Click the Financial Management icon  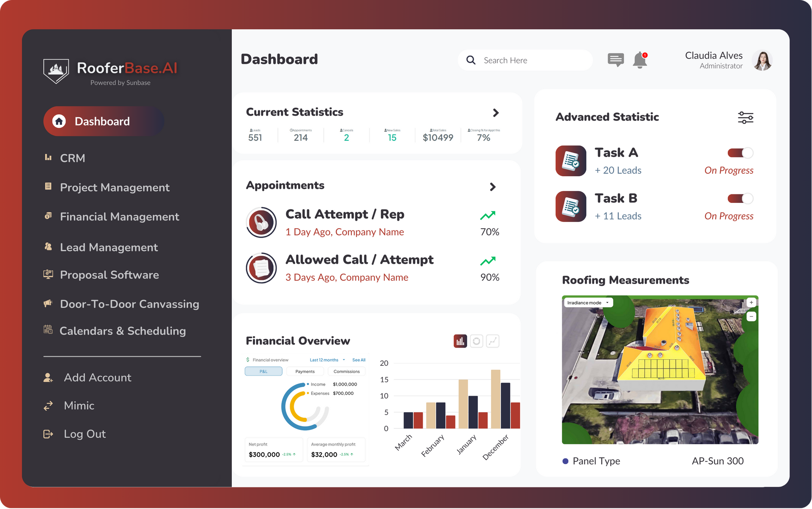pos(47,217)
